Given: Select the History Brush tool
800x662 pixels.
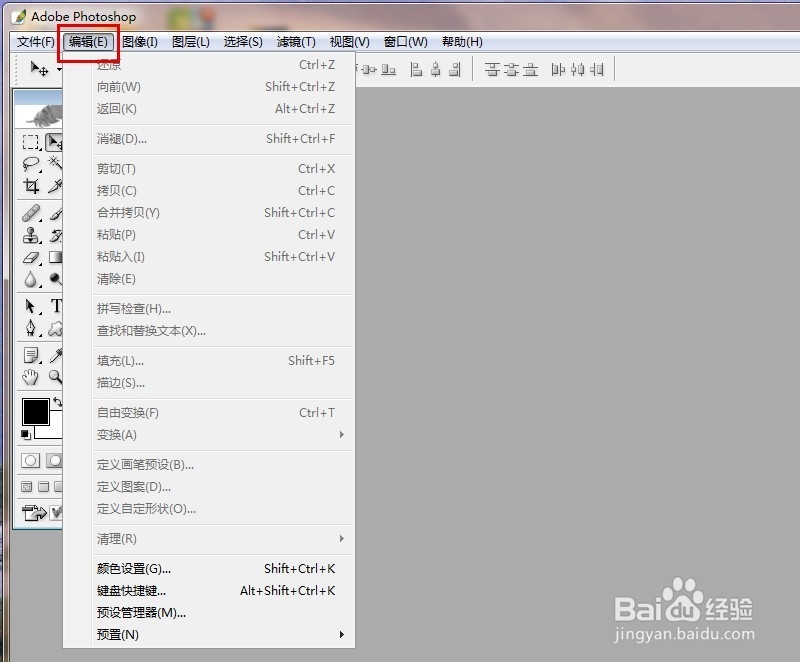Looking at the screenshot, I should (54, 235).
